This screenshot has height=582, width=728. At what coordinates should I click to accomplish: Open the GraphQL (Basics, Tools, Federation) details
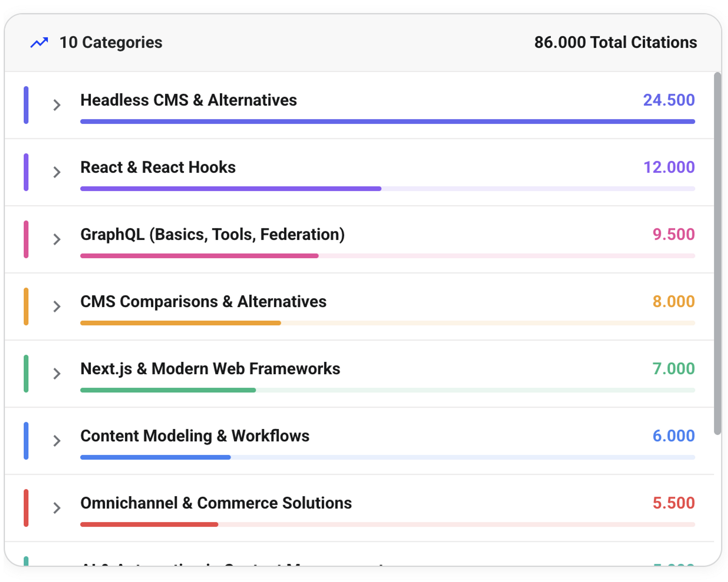click(x=57, y=239)
